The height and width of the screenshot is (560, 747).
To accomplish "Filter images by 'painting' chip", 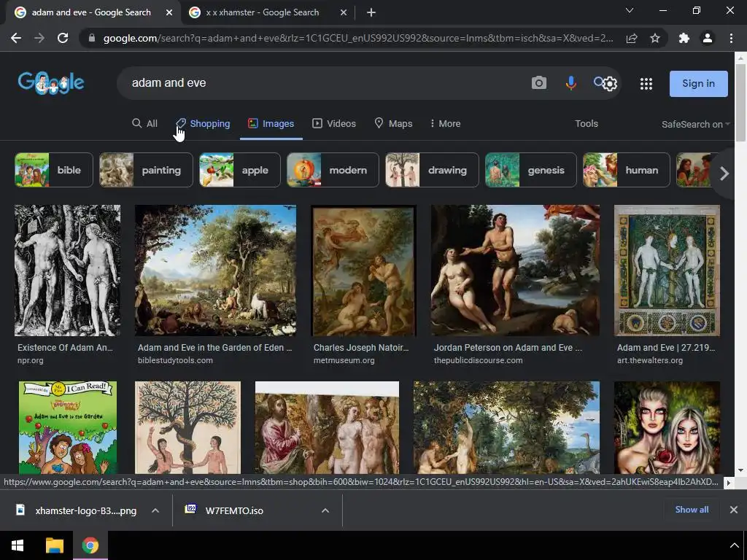I will pyautogui.click(x=146, y=170).
